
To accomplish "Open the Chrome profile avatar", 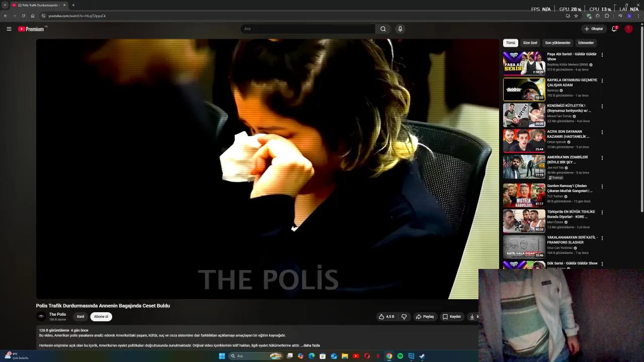I will point(629,16).
